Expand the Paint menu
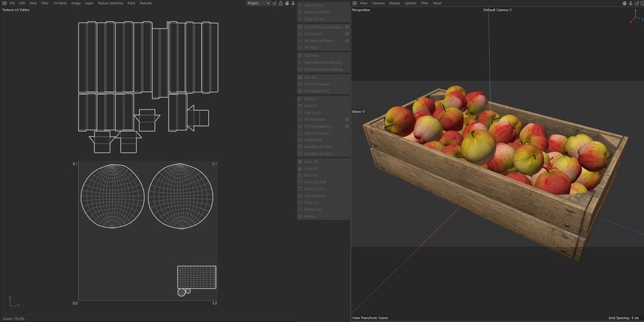The image size is (644, 322). 131,3
